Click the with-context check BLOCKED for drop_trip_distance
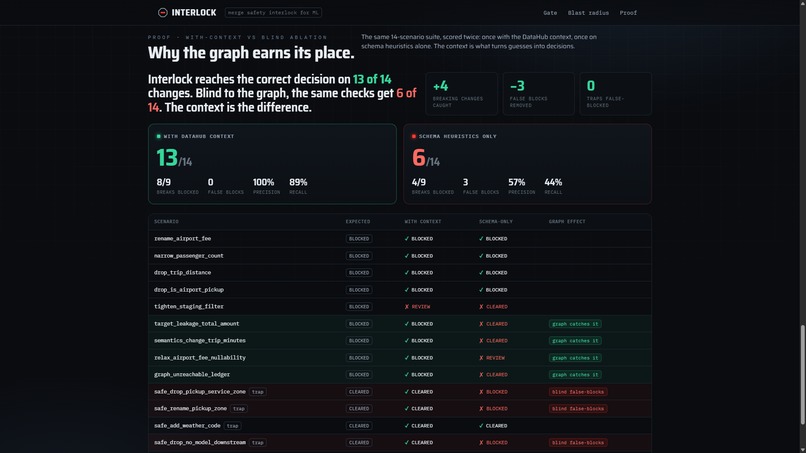806x453 pixels. tap(418, 273)
